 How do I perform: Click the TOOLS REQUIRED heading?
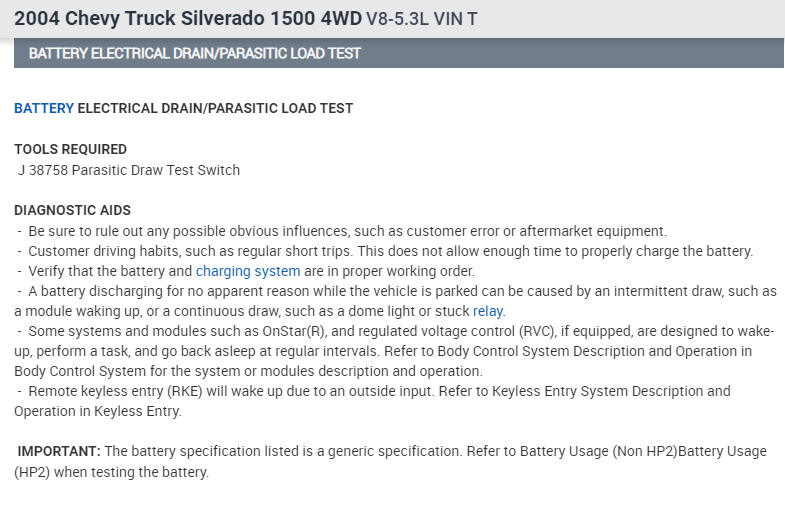point(71,149)
